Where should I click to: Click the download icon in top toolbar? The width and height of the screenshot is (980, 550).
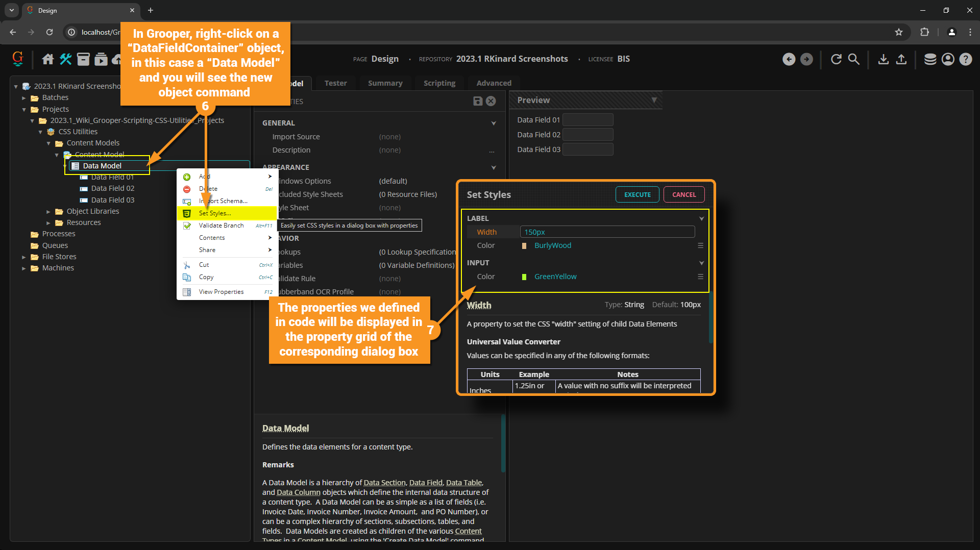pyautogui.click(x=883, y=59)
